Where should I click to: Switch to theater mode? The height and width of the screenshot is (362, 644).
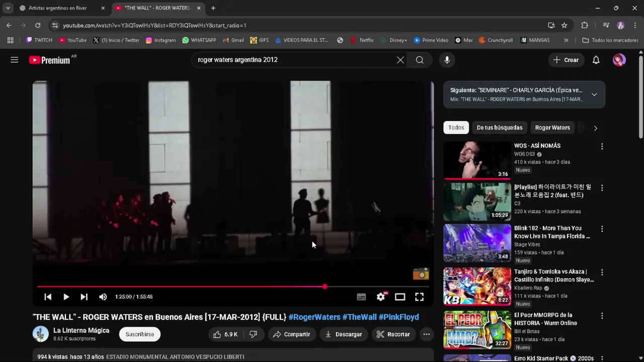pyautogui.click(x=400, y=297)
